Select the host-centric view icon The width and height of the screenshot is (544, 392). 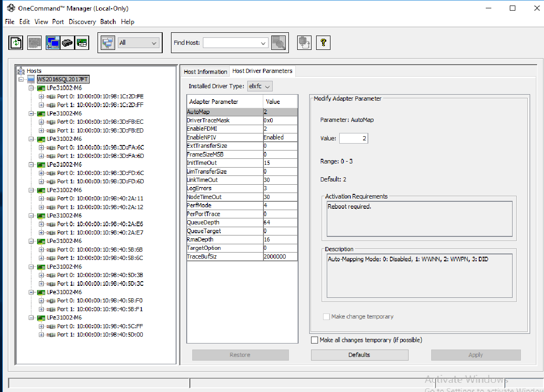point(53,42)
